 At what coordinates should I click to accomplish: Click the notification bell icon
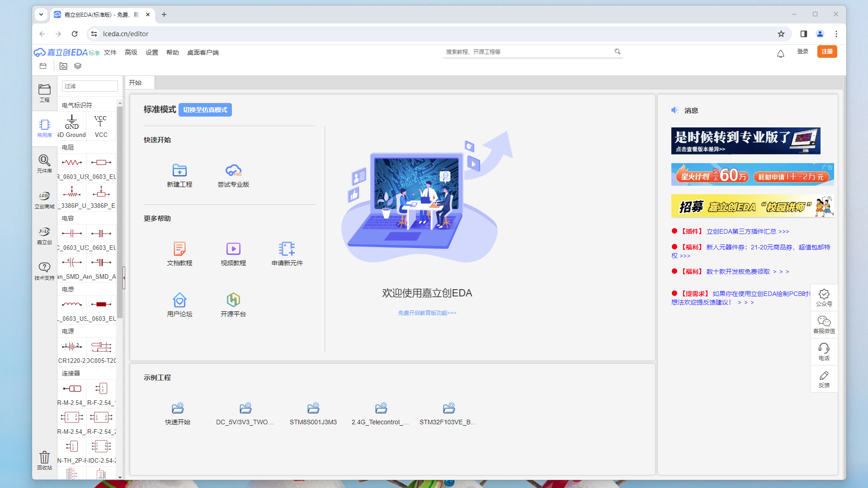click(780, 54)
